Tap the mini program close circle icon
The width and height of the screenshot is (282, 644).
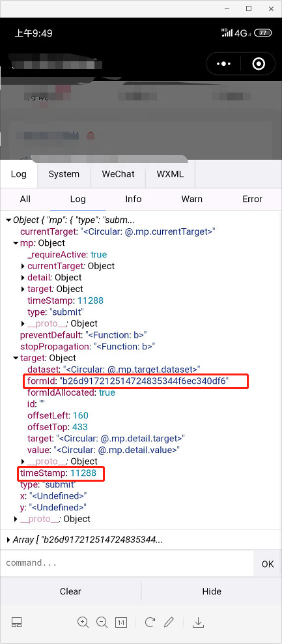(259, 64)
